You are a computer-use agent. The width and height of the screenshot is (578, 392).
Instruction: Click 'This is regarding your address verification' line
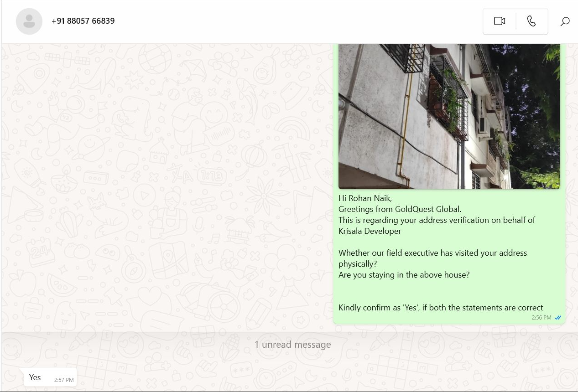coord(437,220)
